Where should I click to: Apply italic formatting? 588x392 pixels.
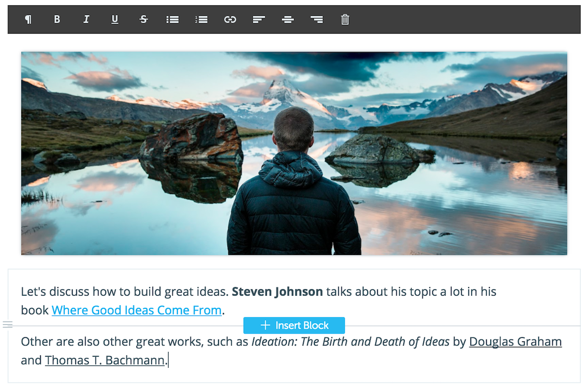click(x=86, y=19)
